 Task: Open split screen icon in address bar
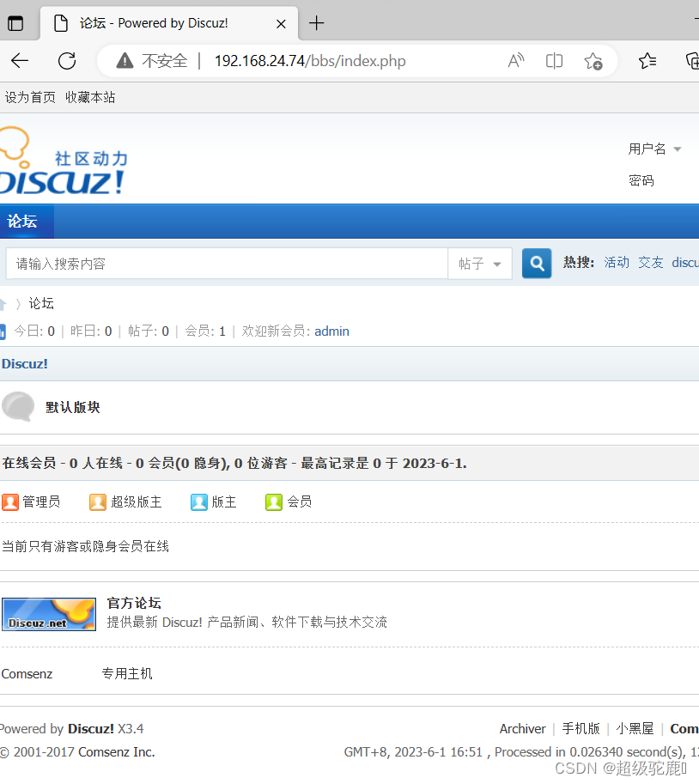tap(554, 61)
